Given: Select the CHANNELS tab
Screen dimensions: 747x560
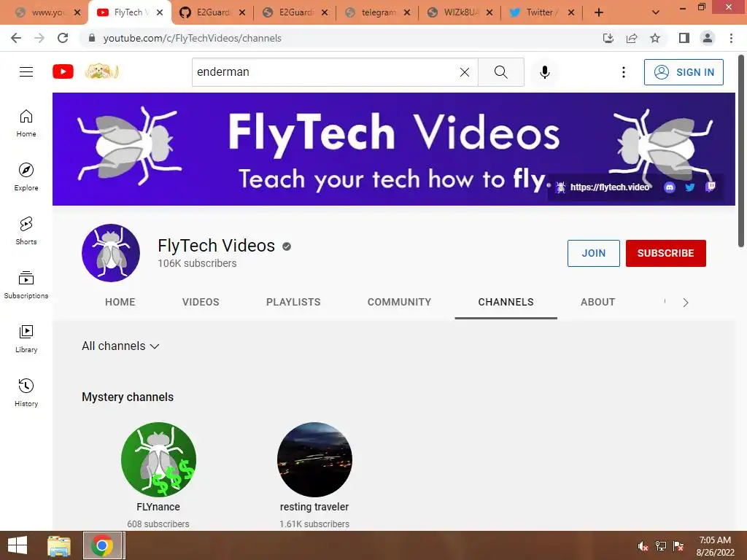Looking at the screenshot, I should point(506,302).
